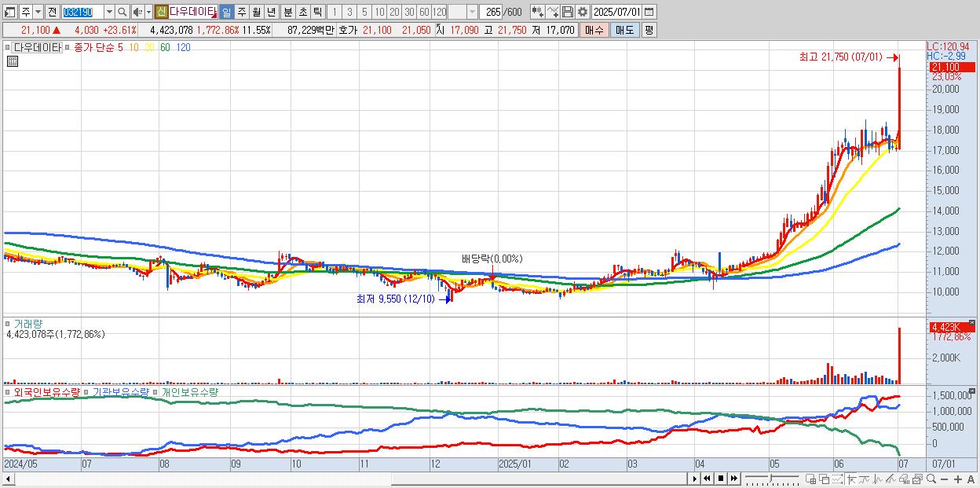The height and width of the screenshot is (488, 980).
Task: Click the 매수 buy button
Action: tap(594, 30)
